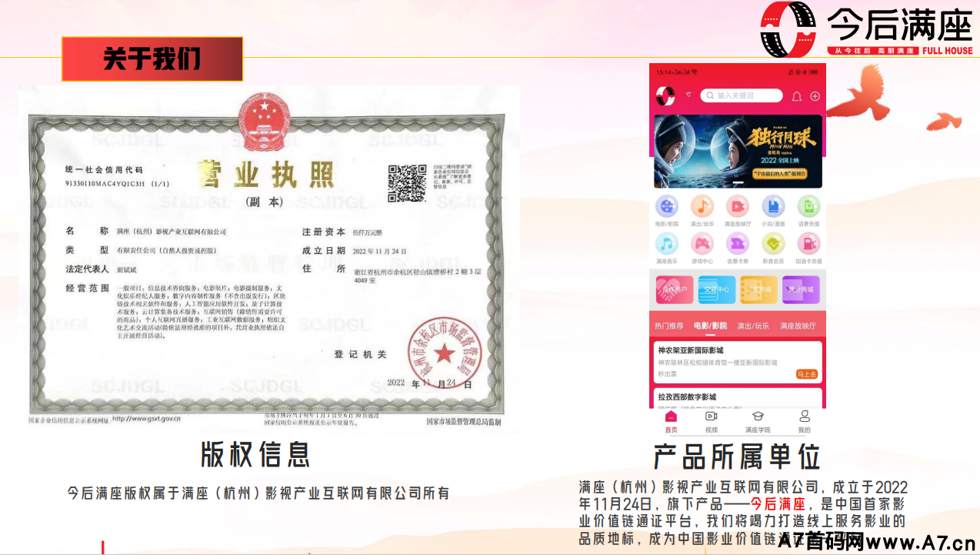The width and height of the screenshot is (980, 555).
Task: Open the 电影/影院 category icon
Action: pos(667,206)
